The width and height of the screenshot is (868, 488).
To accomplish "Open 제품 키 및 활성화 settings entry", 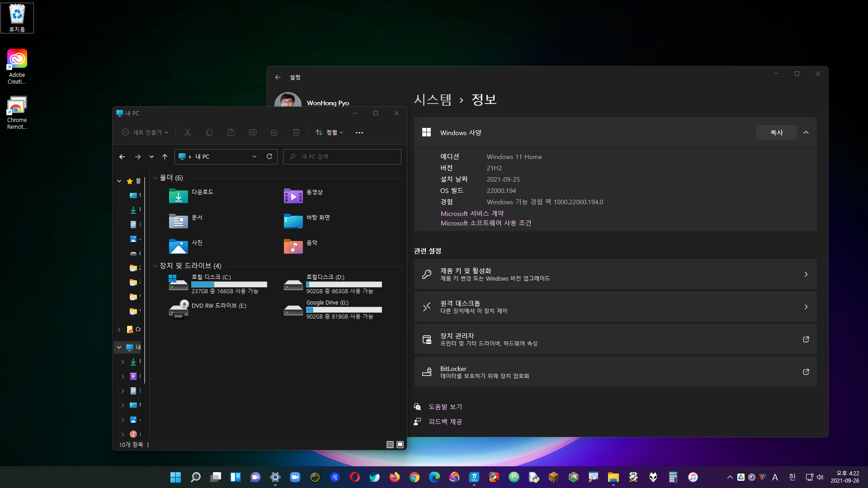I will point(615,274).
